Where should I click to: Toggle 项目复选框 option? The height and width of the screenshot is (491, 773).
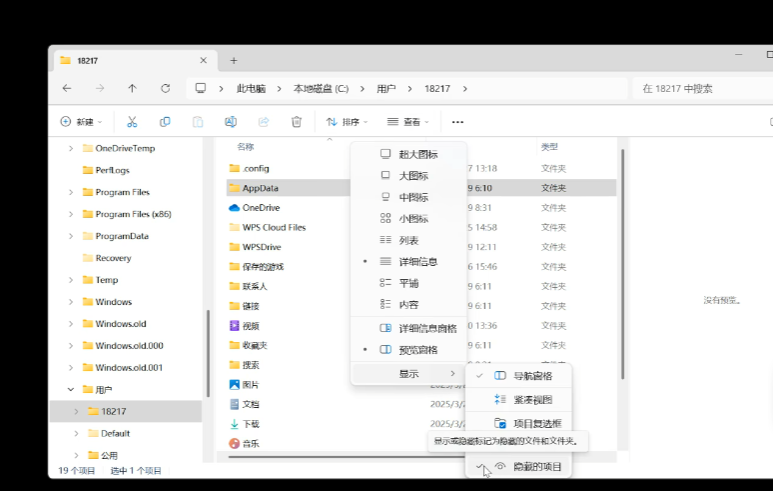coord(519,423)
